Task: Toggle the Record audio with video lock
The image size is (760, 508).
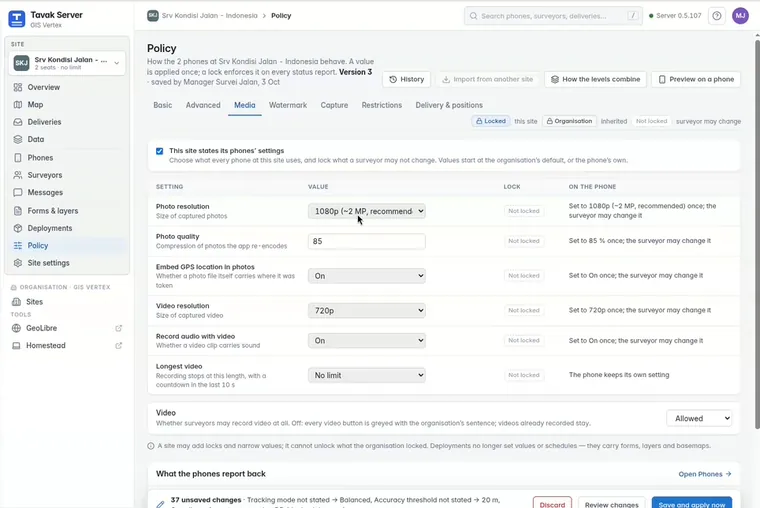Action: [523, 341]
